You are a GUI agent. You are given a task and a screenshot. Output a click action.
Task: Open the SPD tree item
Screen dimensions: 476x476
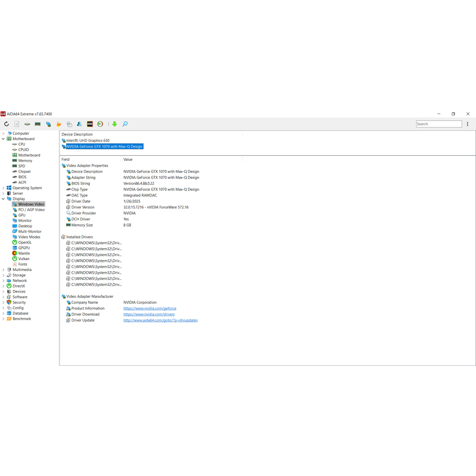[22, 166]
